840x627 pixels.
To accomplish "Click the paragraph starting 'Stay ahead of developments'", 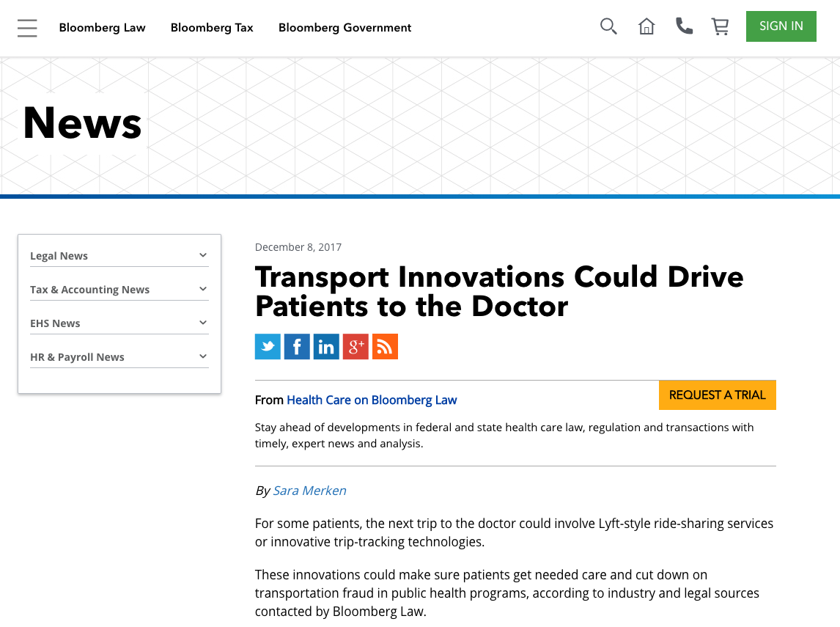I will (x=504, y=435).
